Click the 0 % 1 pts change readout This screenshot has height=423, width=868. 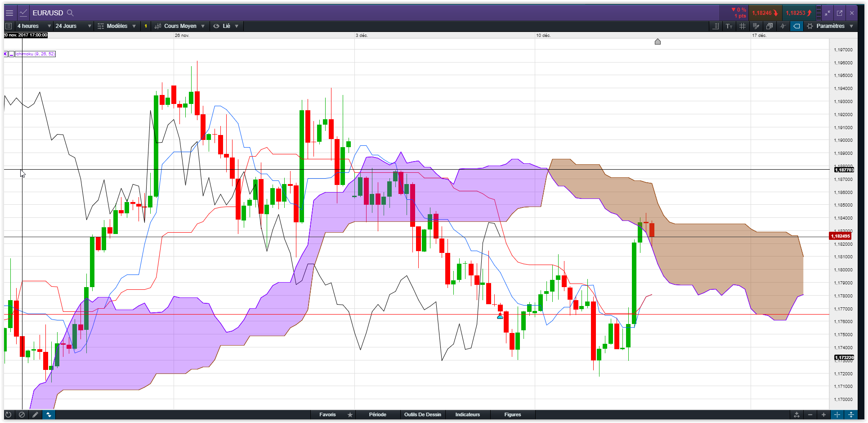(x=738, y=13)
